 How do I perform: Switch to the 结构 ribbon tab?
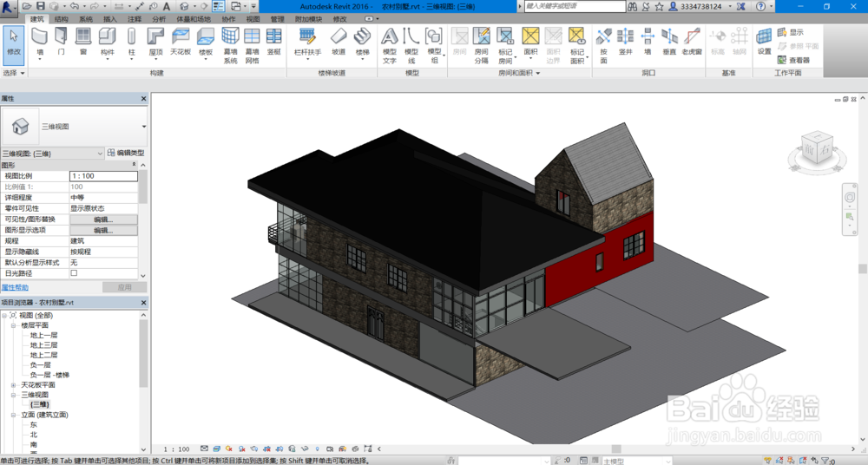click(62, 19)
